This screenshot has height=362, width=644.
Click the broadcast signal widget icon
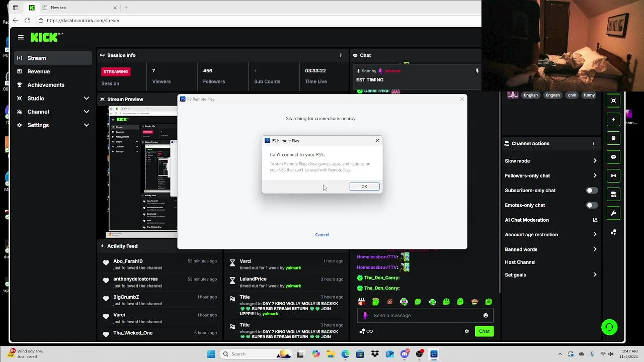point(613,175)
